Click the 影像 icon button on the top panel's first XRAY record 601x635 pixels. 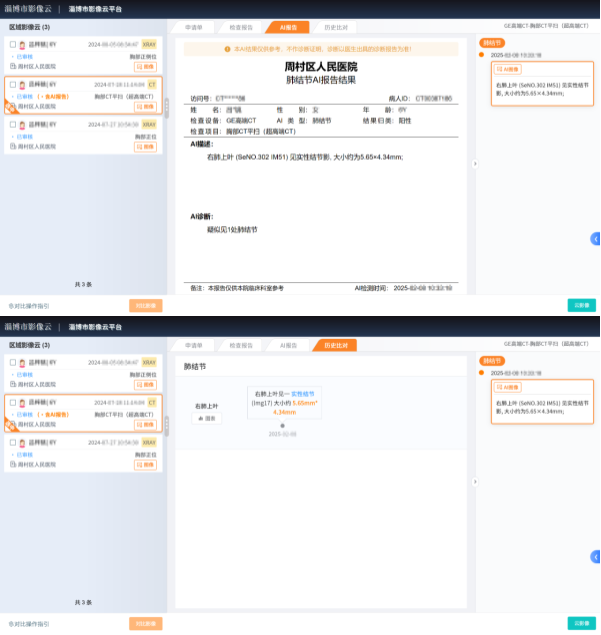146,64
